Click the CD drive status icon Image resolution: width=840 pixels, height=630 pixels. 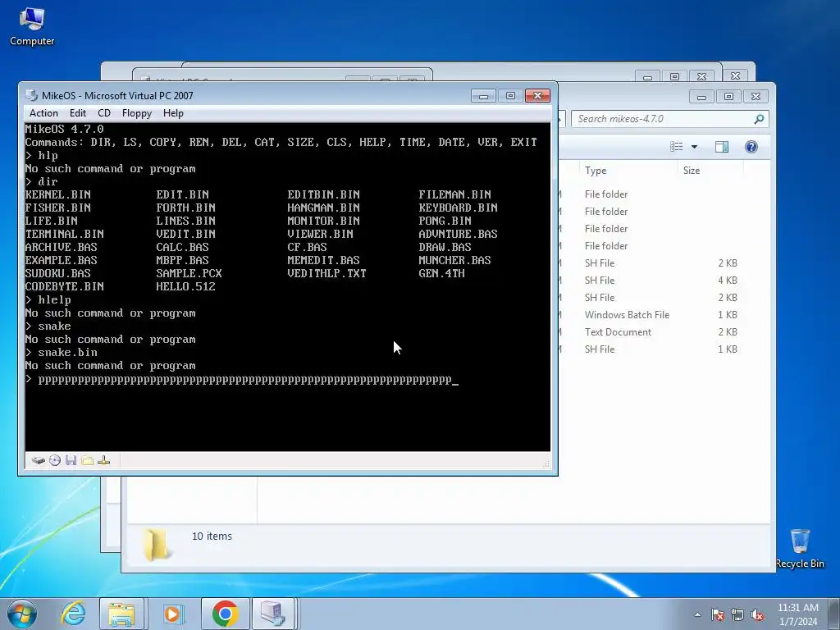(55, 460)
